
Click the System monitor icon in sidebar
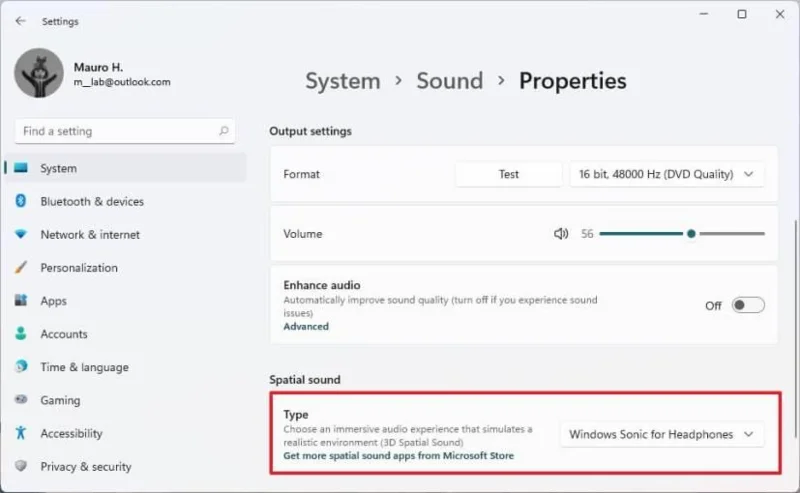pos(21,168)
